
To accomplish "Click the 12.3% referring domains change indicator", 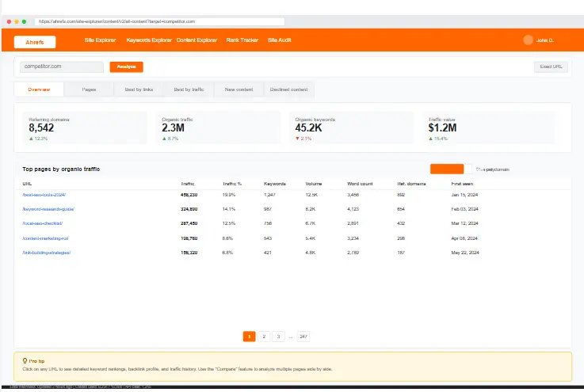I will (38, 139).
